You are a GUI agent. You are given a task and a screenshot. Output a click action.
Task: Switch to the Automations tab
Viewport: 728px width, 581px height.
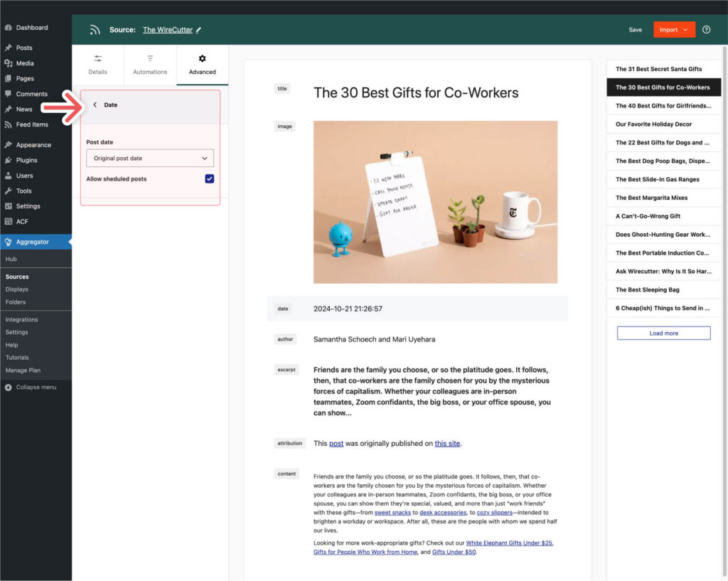click(150, 65)
